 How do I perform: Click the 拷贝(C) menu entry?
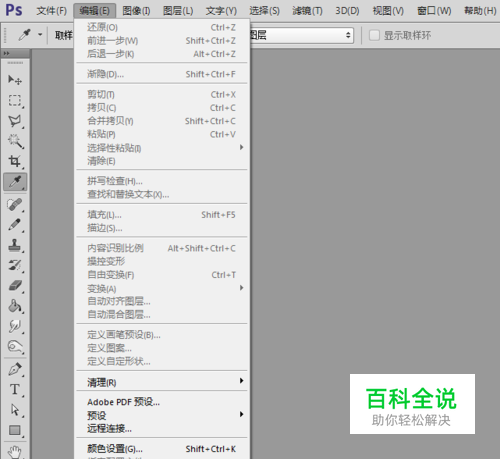[162, 108]
